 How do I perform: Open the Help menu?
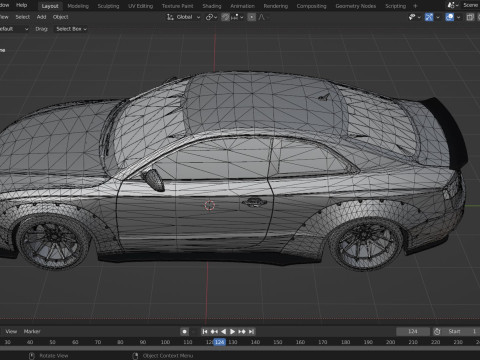(x=21, y=5)
